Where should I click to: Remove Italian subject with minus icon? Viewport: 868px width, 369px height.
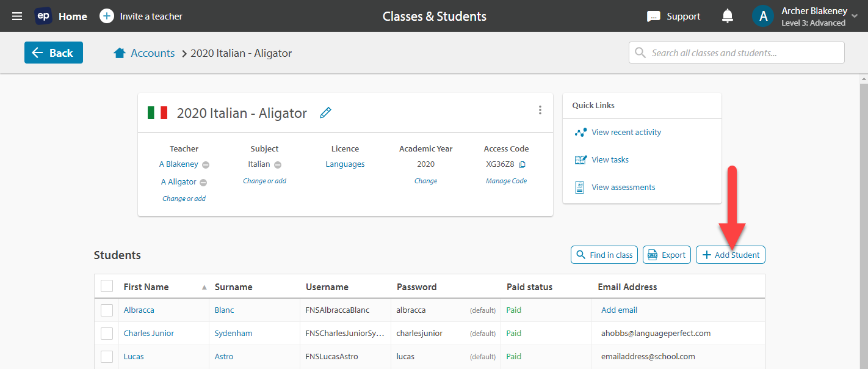(278, 164)
